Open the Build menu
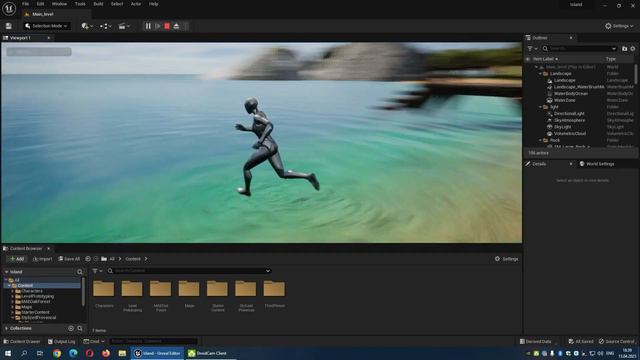Viewport: 640px width, 360px height. click(98, 4)
